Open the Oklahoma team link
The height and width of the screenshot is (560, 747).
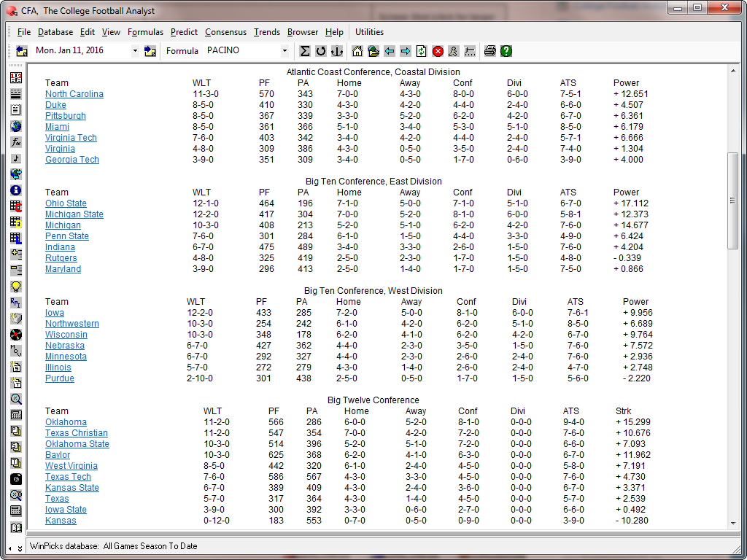tap(66, 422)
